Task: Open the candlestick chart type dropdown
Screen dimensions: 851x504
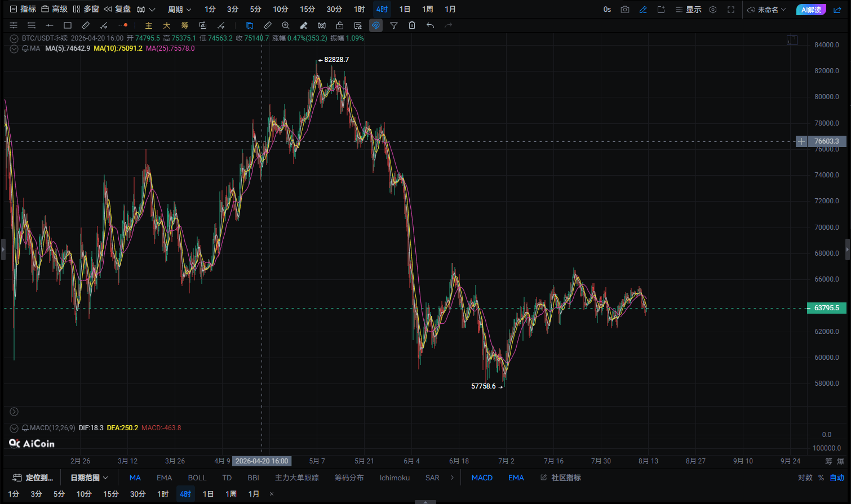Action: 146,10
